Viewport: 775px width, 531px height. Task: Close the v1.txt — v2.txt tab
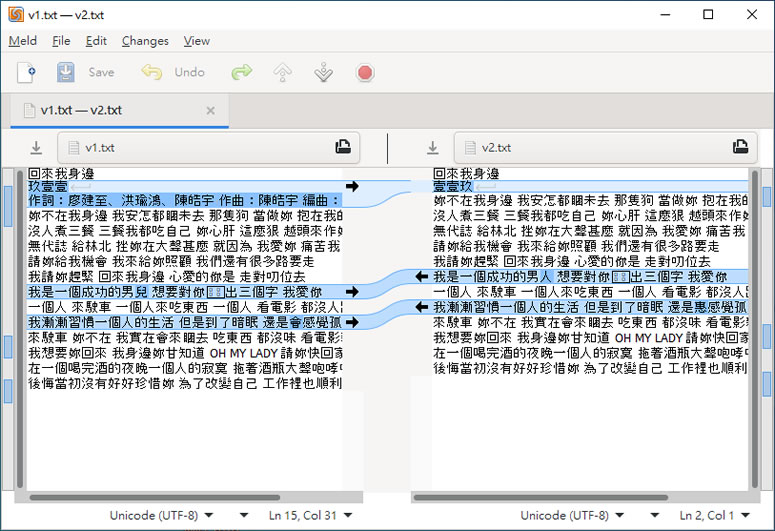click(x=209, y=110)
